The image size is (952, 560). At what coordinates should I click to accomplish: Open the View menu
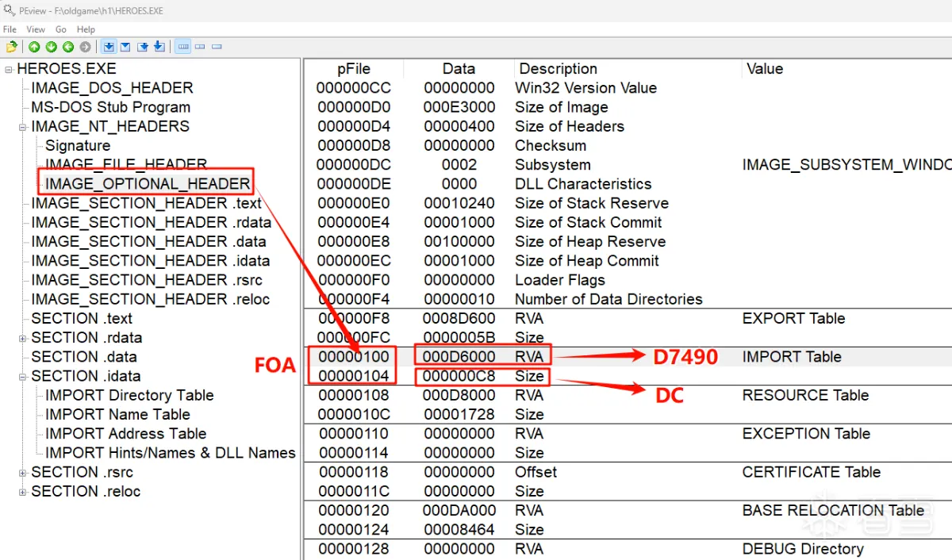tap(36, 29)
